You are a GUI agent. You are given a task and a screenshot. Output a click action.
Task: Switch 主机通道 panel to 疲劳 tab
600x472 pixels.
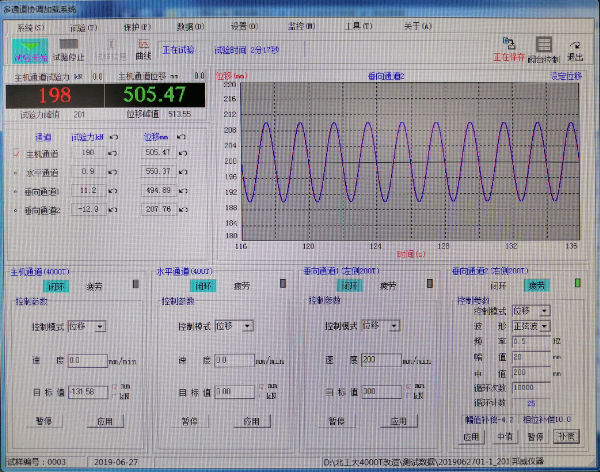[94, 286]
